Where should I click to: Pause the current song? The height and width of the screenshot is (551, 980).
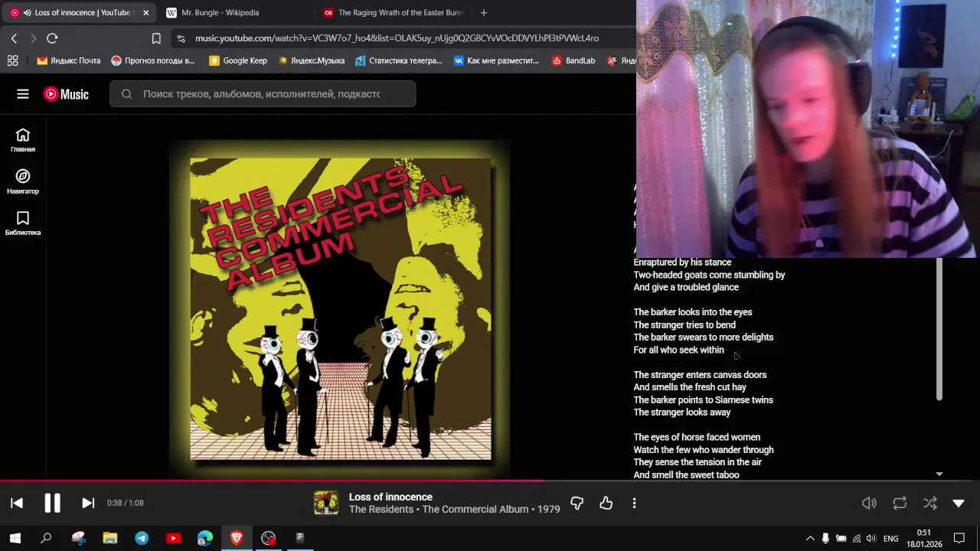(52, 503)
